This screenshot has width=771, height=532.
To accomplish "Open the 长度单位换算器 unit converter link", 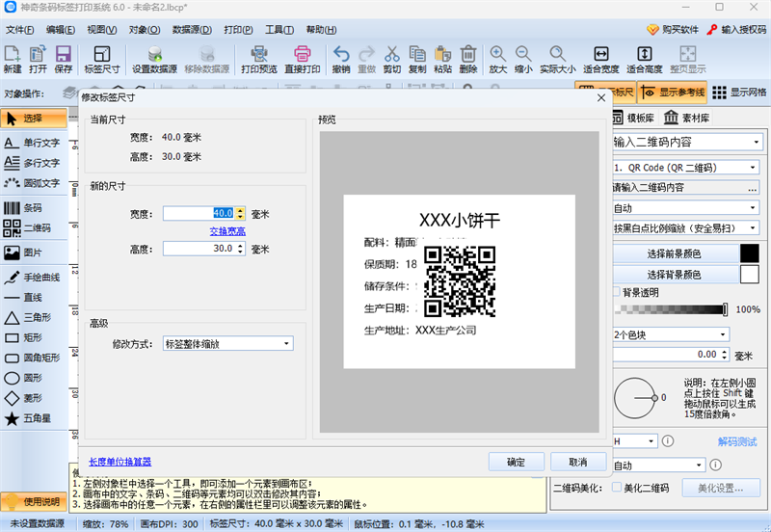I will [120, 462].
